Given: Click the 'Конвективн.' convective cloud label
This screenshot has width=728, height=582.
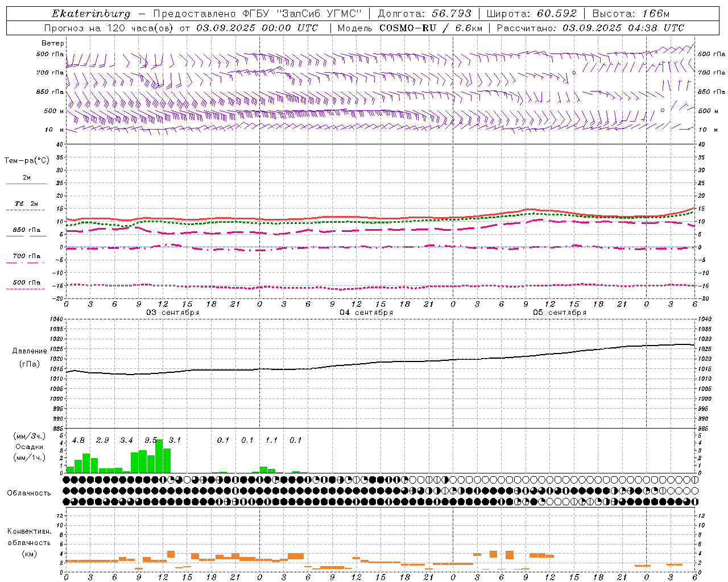Looking at the screenshot, I should [x=29, y=531].
